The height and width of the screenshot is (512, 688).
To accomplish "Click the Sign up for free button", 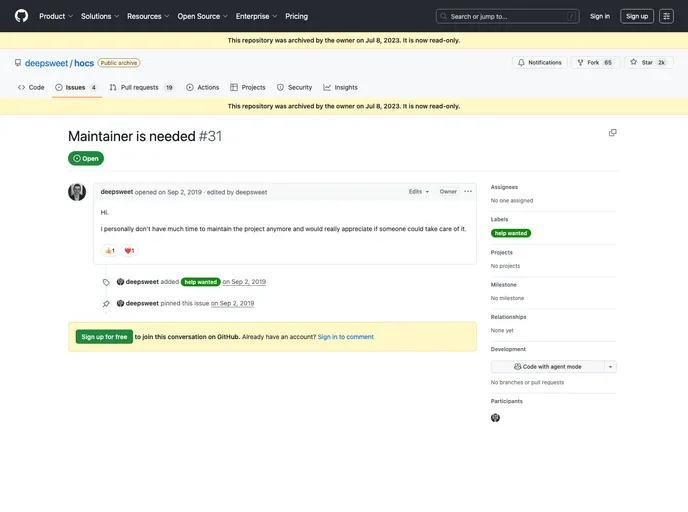I will pyautogui.click(x=104, y=337).
